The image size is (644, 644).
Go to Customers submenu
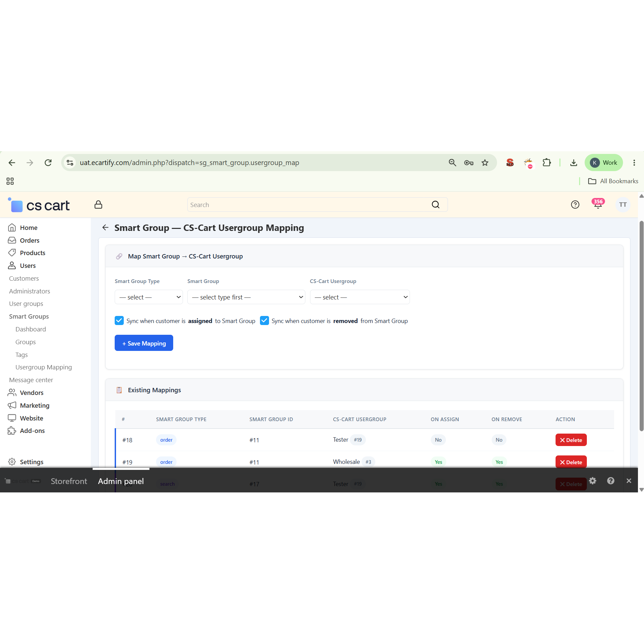[24, 278]
